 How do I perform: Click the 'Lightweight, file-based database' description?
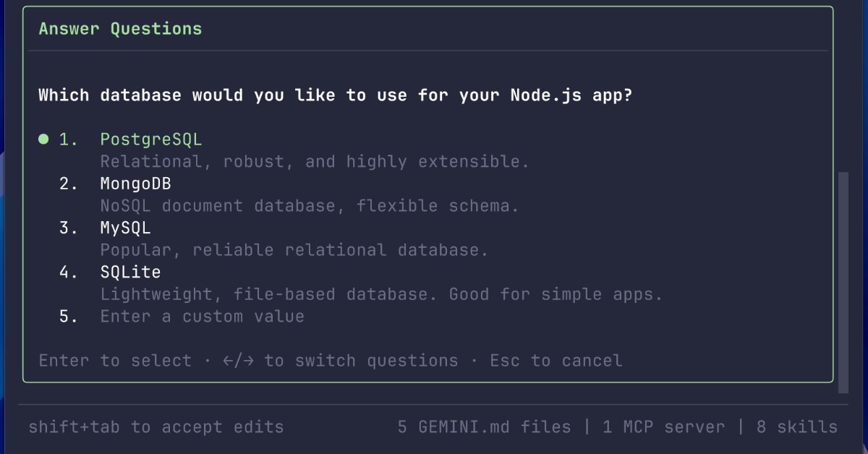tap(381, 294)
